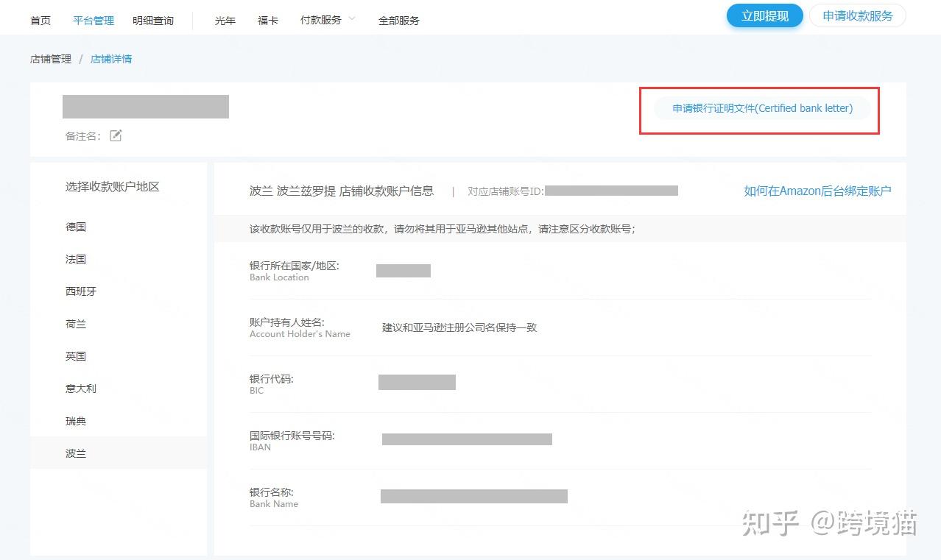The width and height of the screenshot is (941, 560).
Task: Go back to 店铺管理 breadcrumb
Action: [x=51, y=59]
